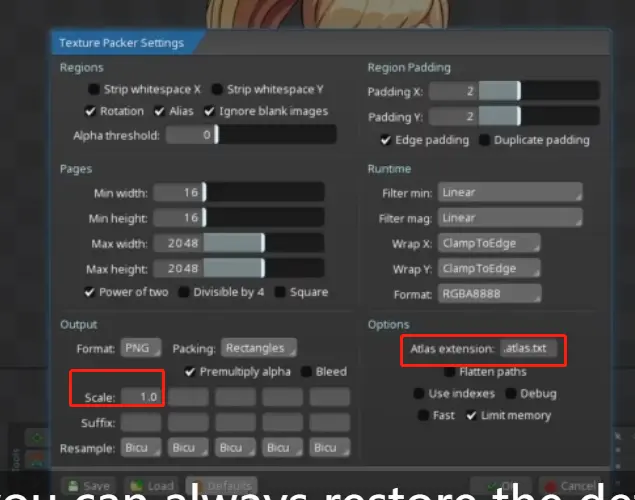Screen dimensions: 635x500
Task: Enable Duplicate padding checkbox
Action: coord(484,140)
